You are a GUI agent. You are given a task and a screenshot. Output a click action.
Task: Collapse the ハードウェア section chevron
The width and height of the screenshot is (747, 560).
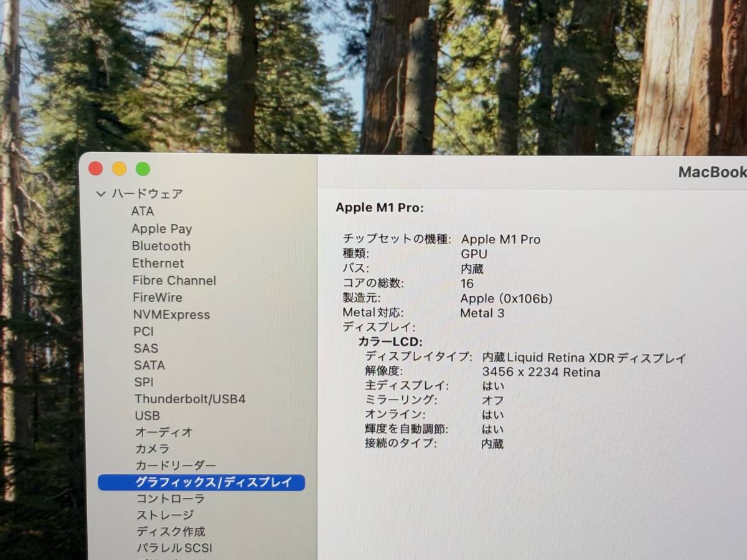coord(101,194)
